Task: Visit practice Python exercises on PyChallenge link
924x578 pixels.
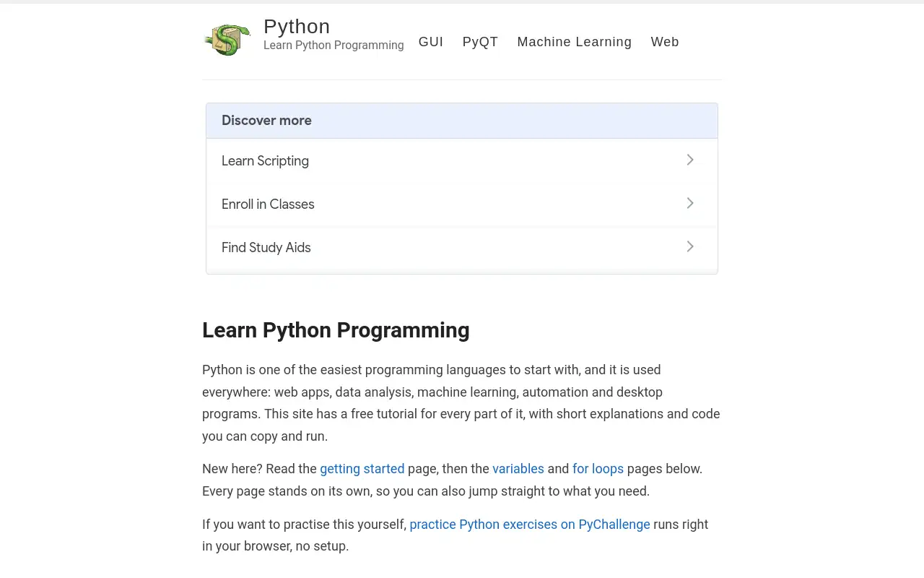Action: click(530, 525)
